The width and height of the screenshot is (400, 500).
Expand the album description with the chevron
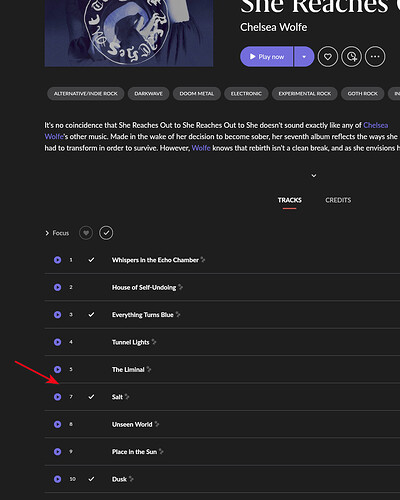point(314,176)
